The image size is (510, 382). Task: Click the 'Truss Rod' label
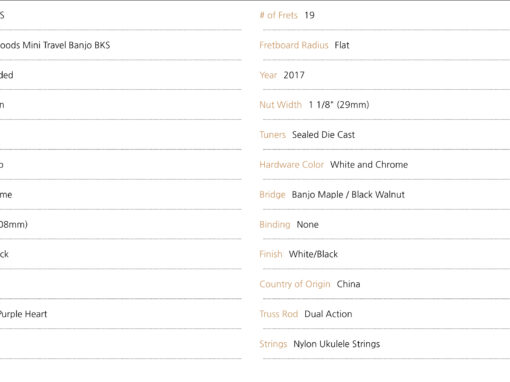point(279,314)
